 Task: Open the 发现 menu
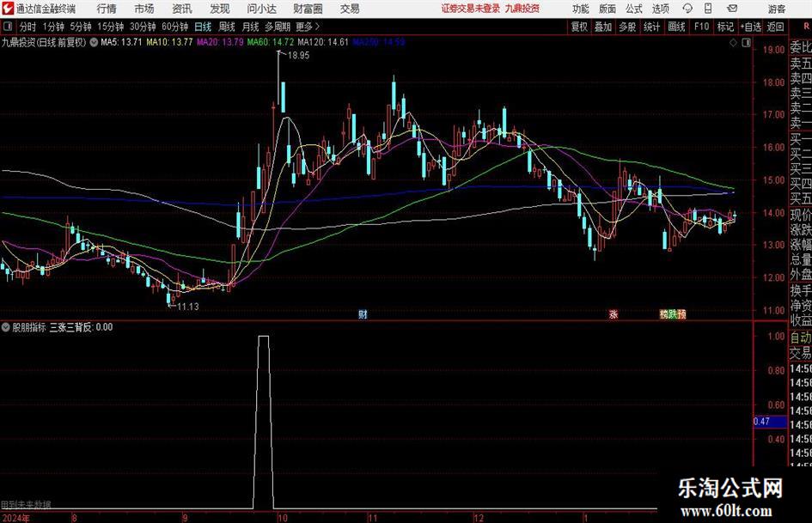click(220, 9)
